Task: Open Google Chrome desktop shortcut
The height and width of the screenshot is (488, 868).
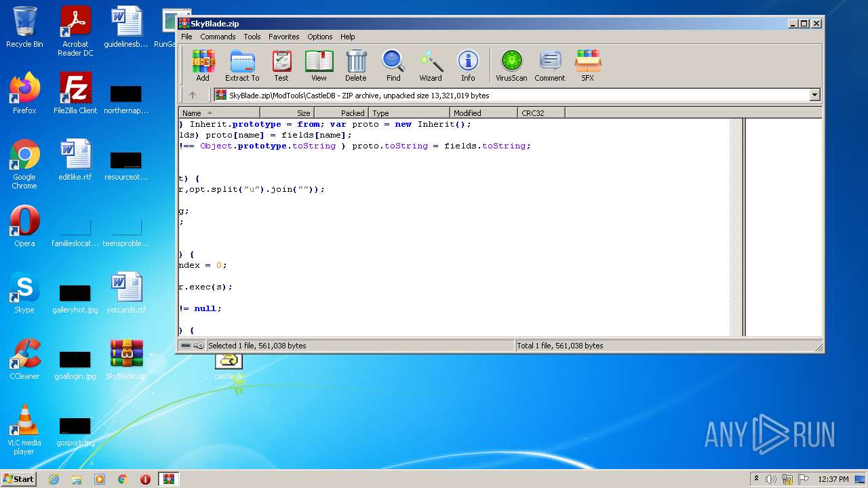Action: 24,165
